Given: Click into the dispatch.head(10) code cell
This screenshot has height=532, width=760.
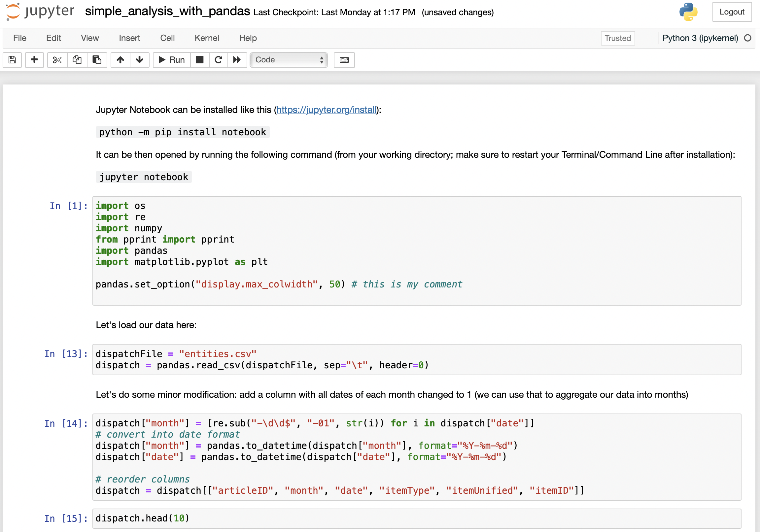Looking at the screenshot, I should (416, 518).
